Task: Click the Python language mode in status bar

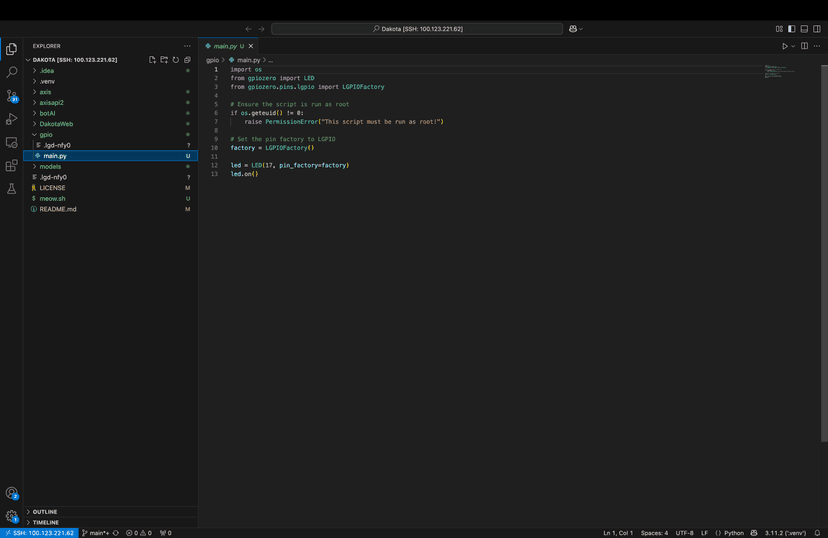Action: pyautogui.click(x=733, y=533)
